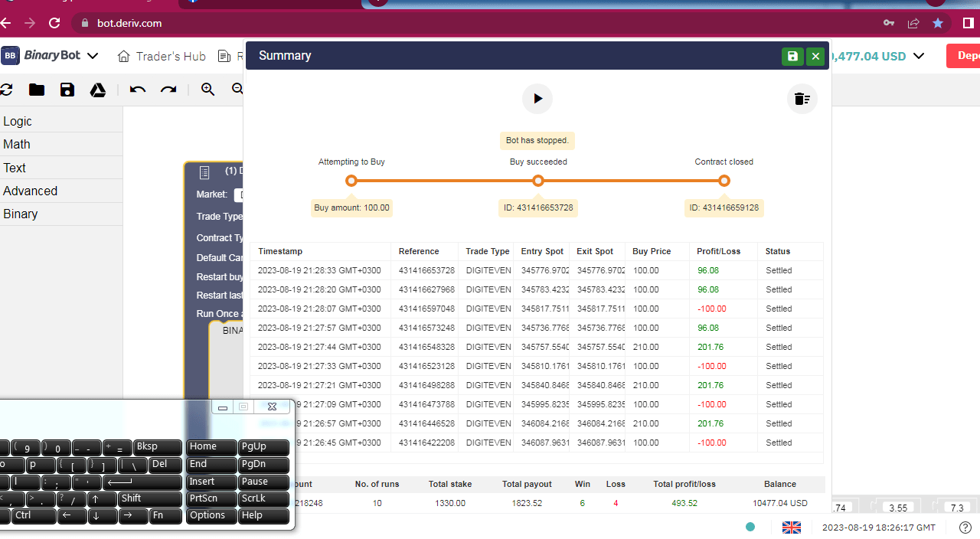Redo the workspace change

(168, 90)
